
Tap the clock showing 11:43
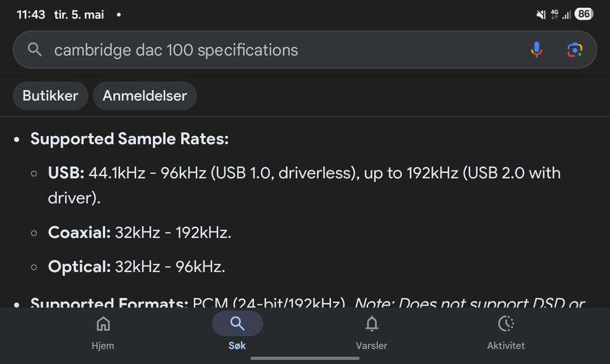click(x=30, y=15)
